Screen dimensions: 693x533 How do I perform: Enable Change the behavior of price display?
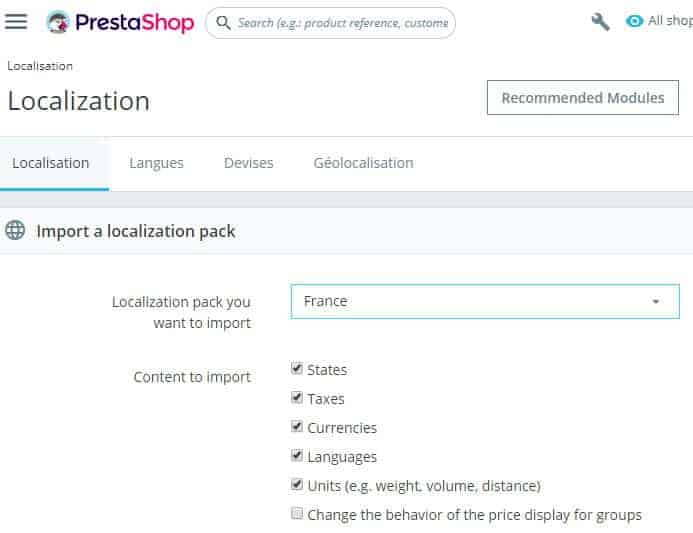297,513
